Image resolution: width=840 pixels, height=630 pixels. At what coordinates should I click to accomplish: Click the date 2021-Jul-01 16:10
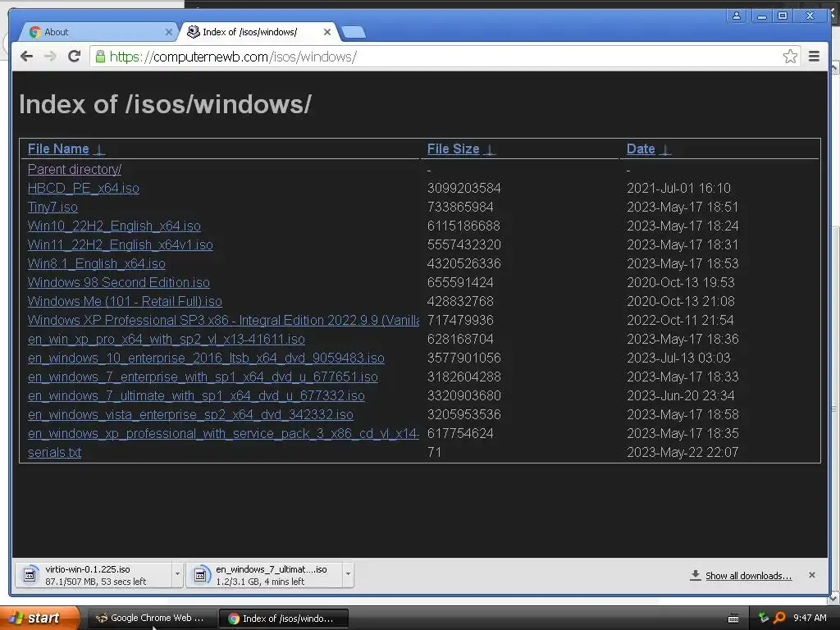[x=678, y=188]
